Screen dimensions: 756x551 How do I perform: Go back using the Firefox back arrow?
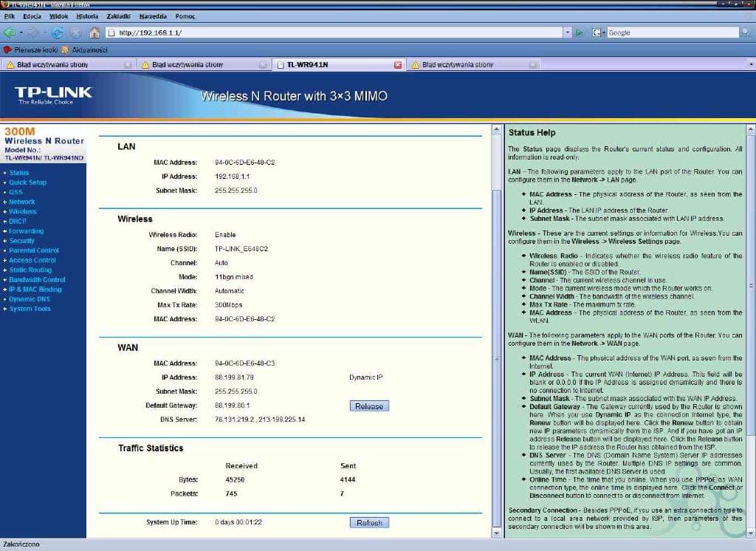(10, 32)
